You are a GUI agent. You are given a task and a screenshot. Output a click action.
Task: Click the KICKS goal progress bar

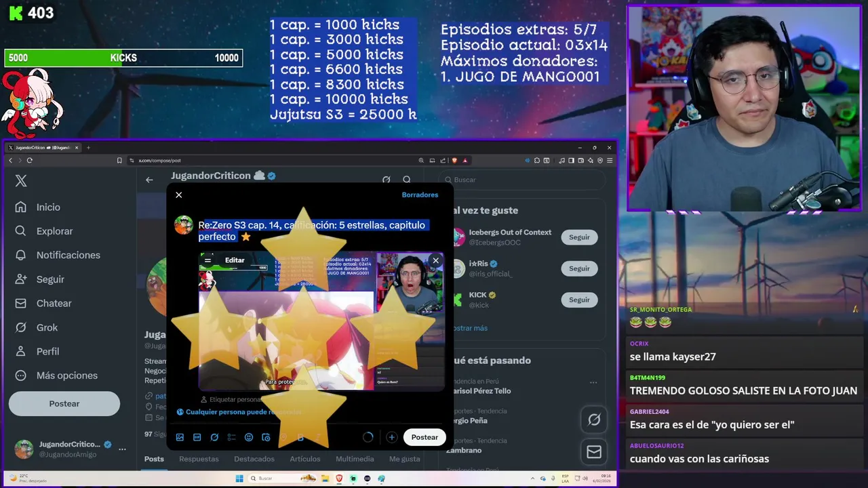123,58
